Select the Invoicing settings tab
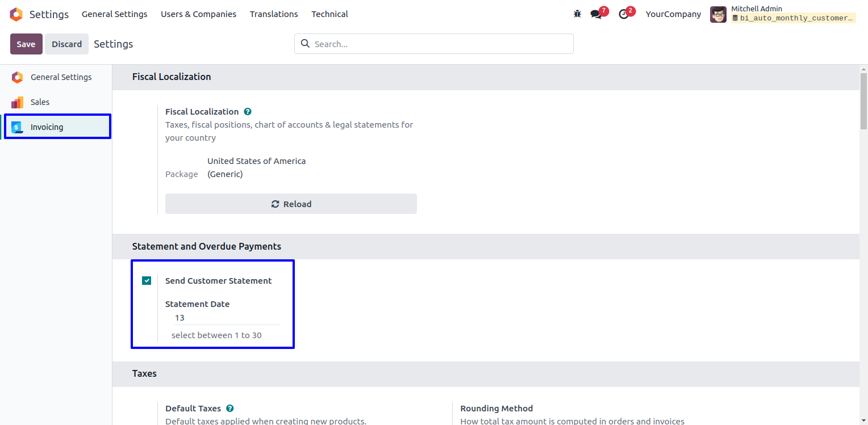868x425 pixels. point(57,127)
